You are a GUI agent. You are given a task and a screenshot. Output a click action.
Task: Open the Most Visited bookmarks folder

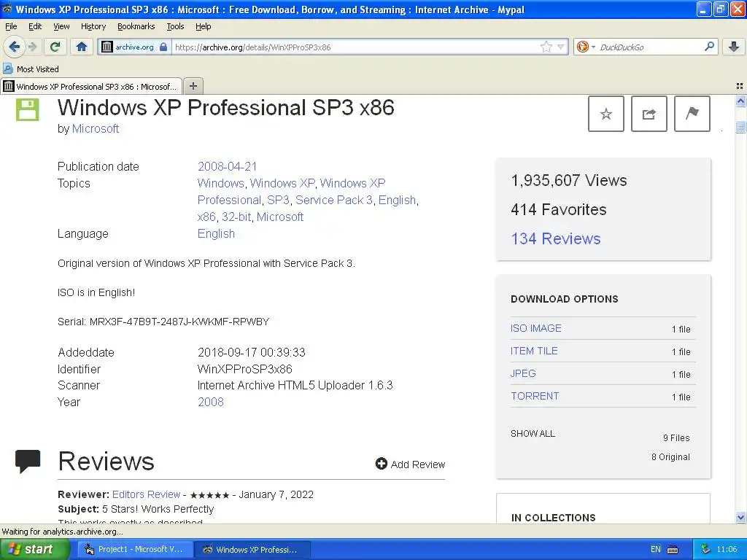31,69
